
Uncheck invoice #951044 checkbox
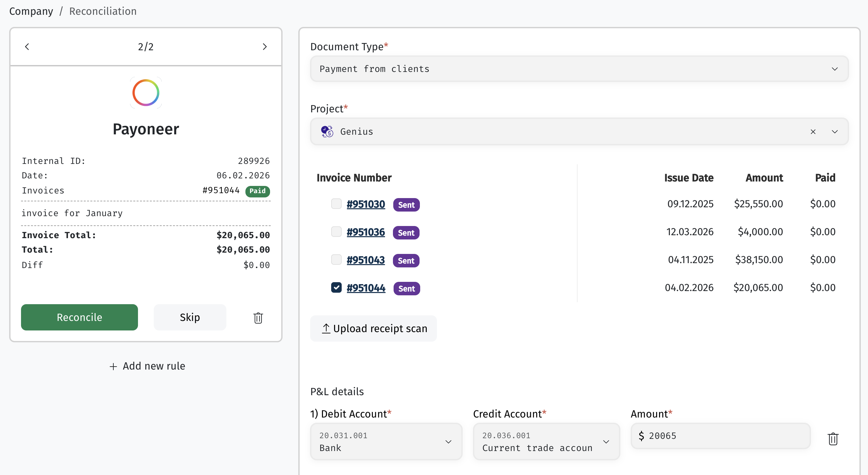[x=336, y=288]
